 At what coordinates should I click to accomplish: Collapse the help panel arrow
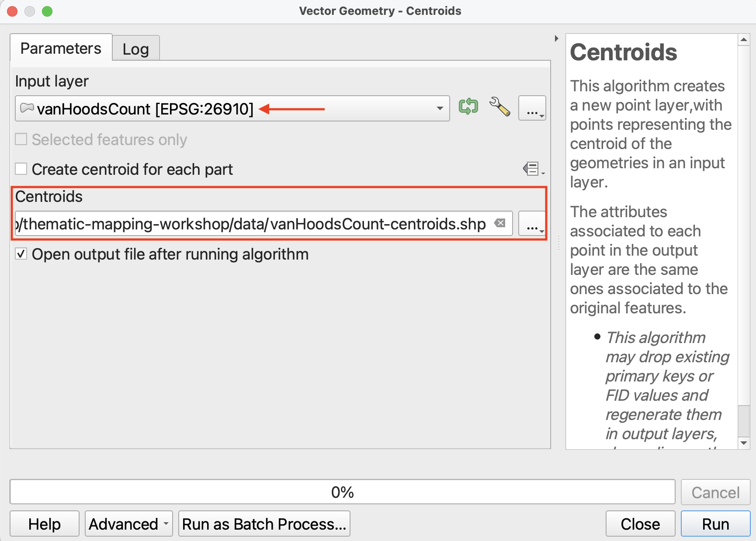point(556,38)
